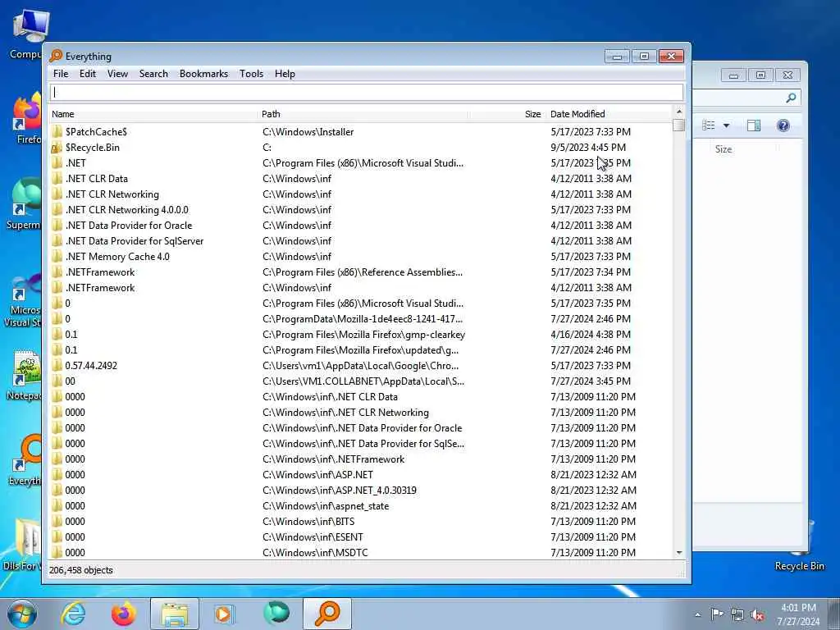
Task: Click the scroll down arrow of results list
Action: pos(678,552)
